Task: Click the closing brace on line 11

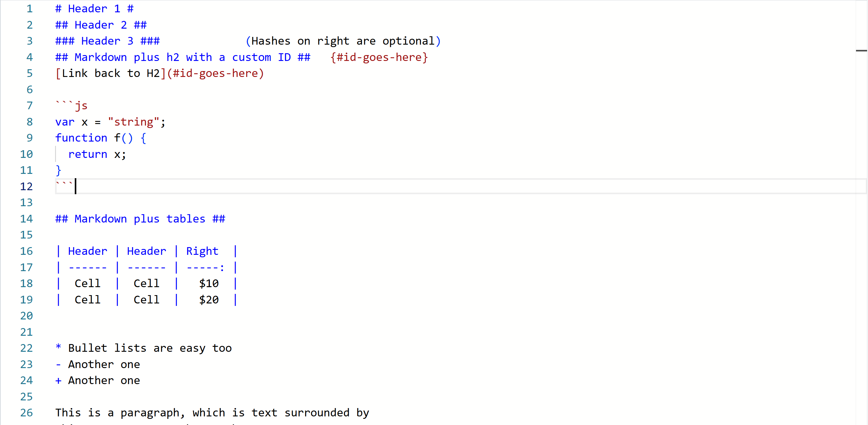Action: tap(59, 170)
